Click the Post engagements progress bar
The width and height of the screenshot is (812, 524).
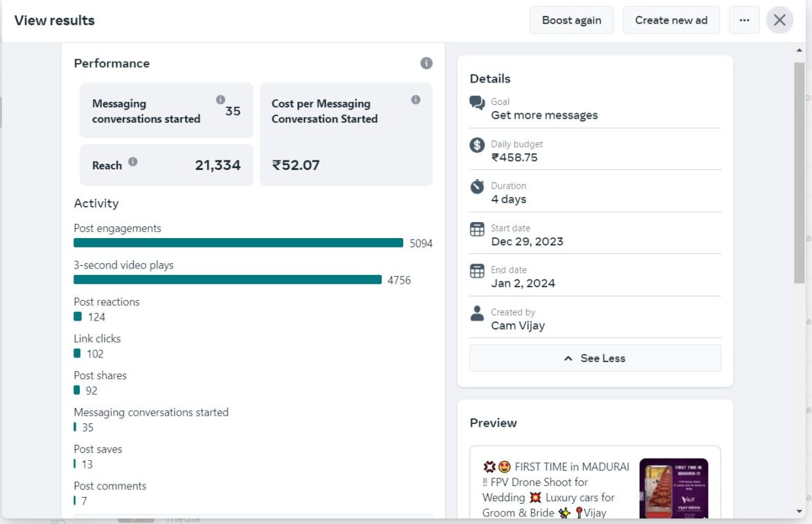238,243
